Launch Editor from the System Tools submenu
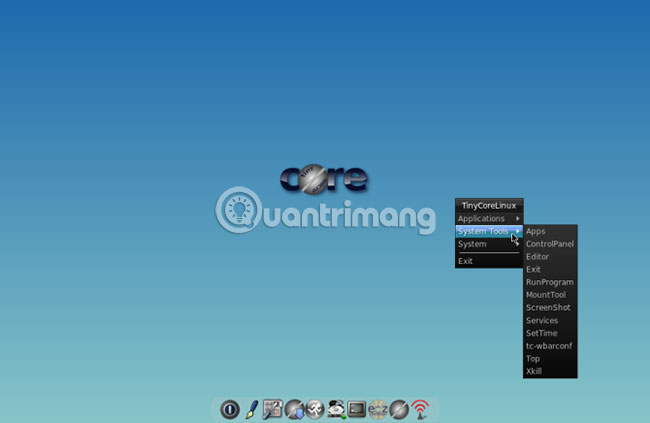Image resolution: width=650 pixels, height=423 pixels. point(550,257)
